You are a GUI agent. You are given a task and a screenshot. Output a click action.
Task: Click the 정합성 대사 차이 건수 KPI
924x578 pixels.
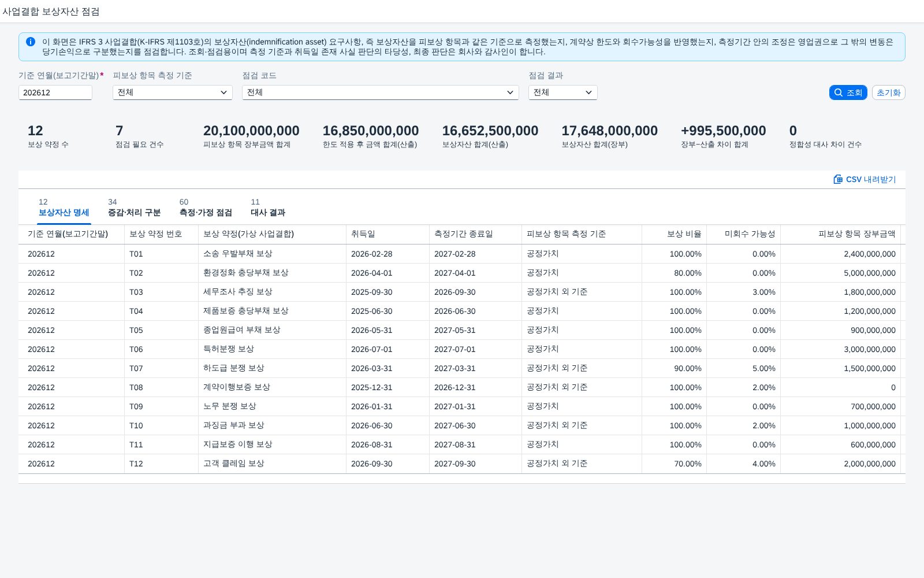(x=825, y=136)
